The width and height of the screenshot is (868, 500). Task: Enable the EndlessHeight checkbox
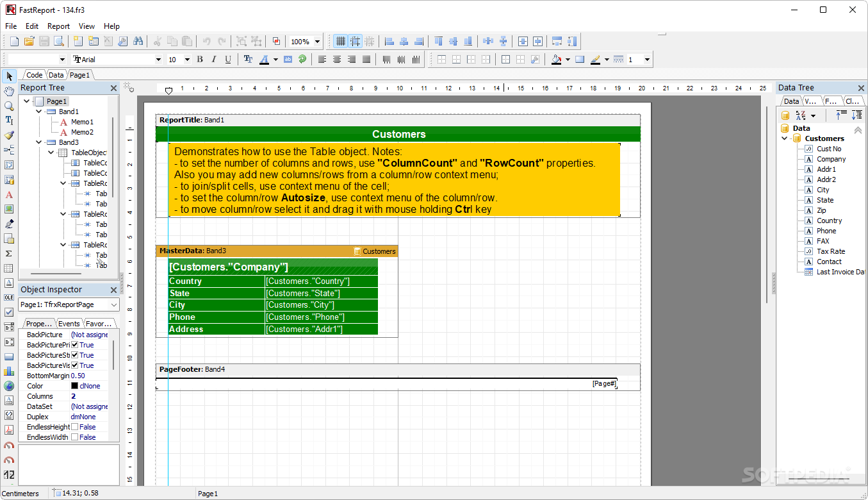74,427
